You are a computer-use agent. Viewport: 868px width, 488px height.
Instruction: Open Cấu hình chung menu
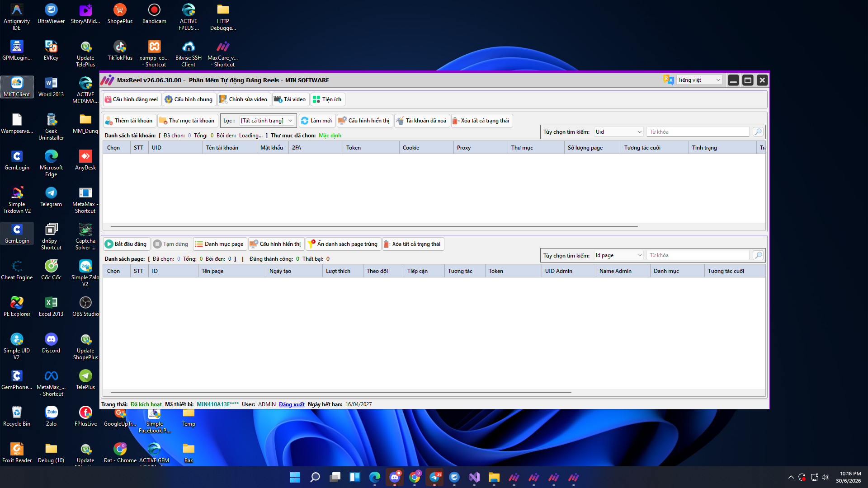click(x=189, y=99)
